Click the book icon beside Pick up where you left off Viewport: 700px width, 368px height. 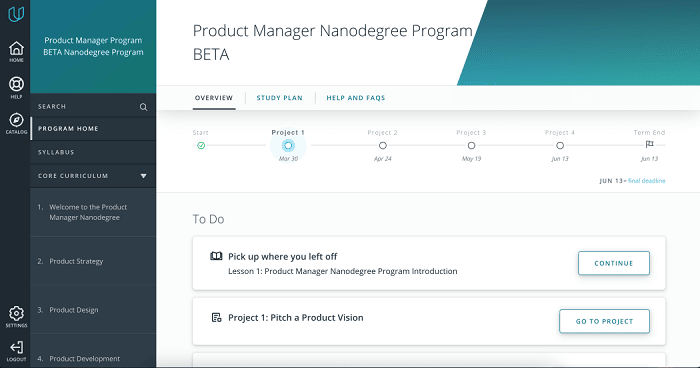216,256
